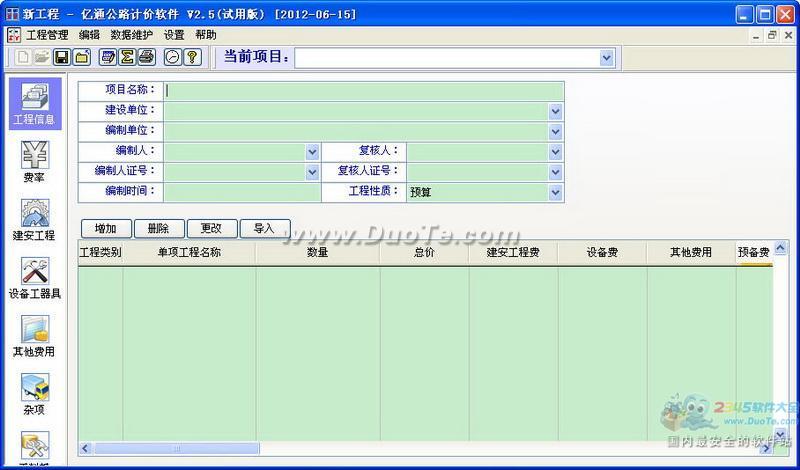Open the 设置 menu
Image resolution: width=800 pixels, height=470 pixels.
click(x=174, y=35)
